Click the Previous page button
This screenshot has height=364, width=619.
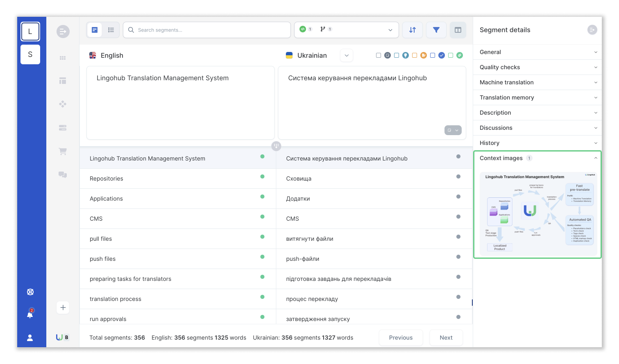[x=401, y=338]
